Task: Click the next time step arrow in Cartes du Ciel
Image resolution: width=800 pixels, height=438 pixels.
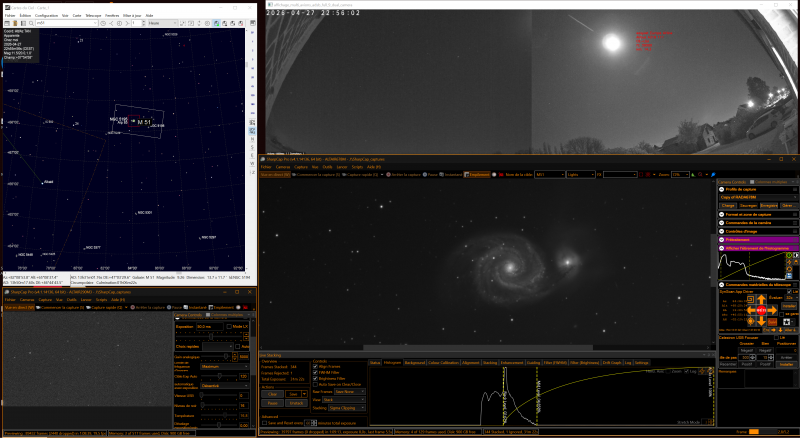Action: click(x=128, y=23)
